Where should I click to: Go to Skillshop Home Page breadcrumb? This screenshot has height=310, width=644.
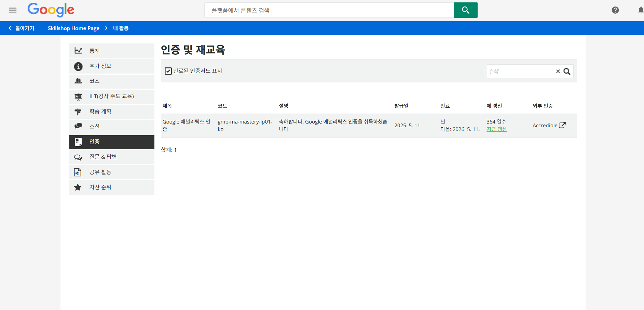coord(73,28)
